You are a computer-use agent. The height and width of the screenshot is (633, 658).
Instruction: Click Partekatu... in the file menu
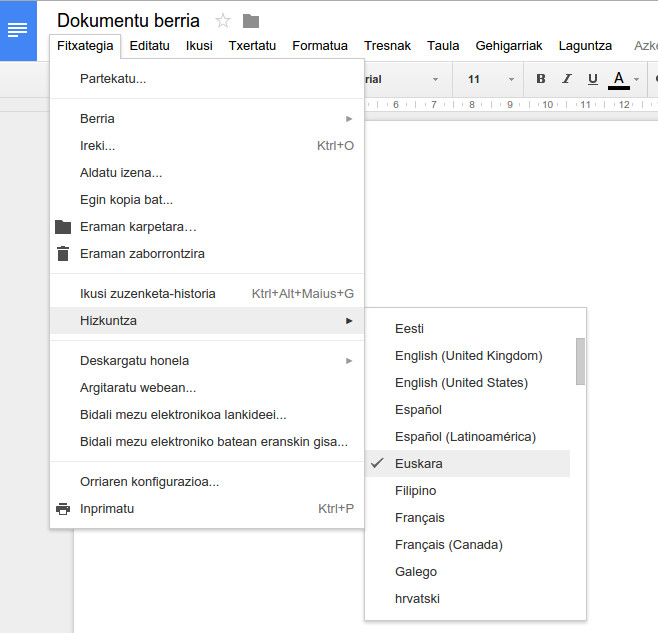pyautogui.click(x=113, y=79)
